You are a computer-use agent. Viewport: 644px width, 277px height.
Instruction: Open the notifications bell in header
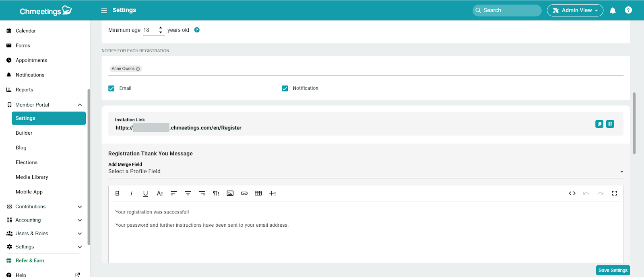coord(613,10)
